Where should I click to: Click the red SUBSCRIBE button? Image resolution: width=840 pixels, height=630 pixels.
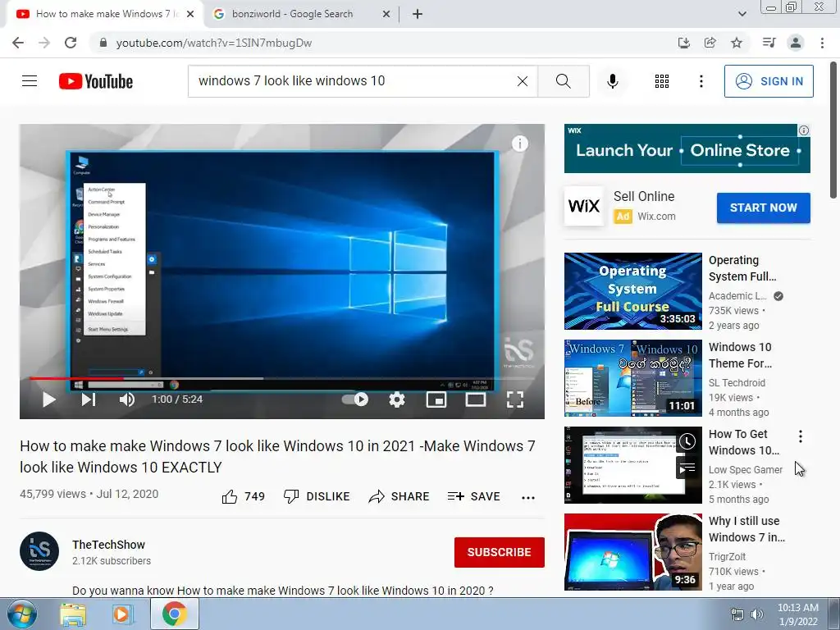(x=500, y=552)
